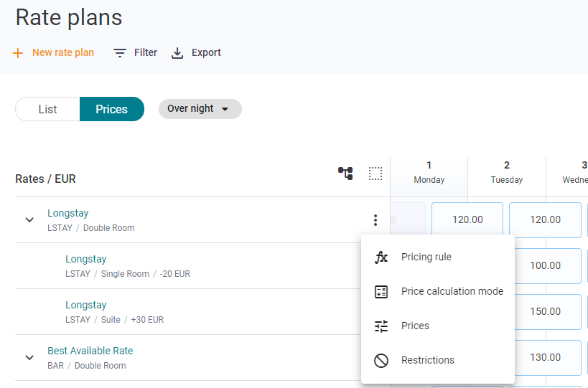Click the Filter lines icon
588x388 pixels.
[120, 53]
